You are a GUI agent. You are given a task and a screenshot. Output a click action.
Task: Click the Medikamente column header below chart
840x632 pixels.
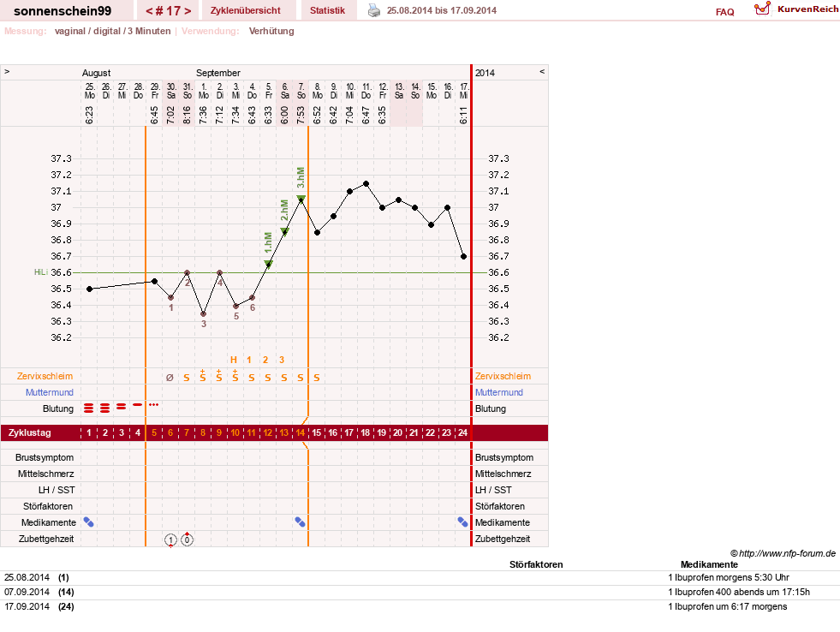(x=709, y=564)
